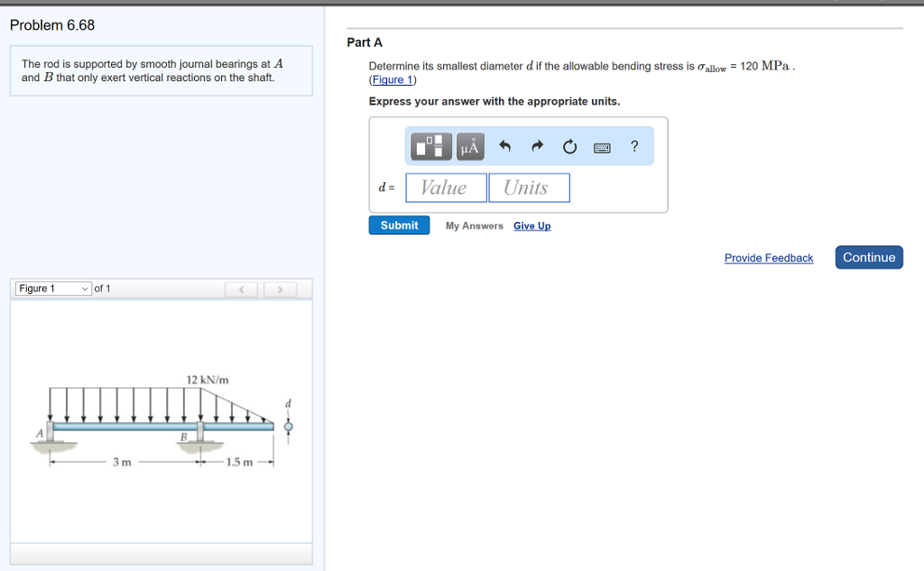Image resolution: width=924 pixels, height=571 pixels.
Task: Click the Units input field
Action: point(529,188)
